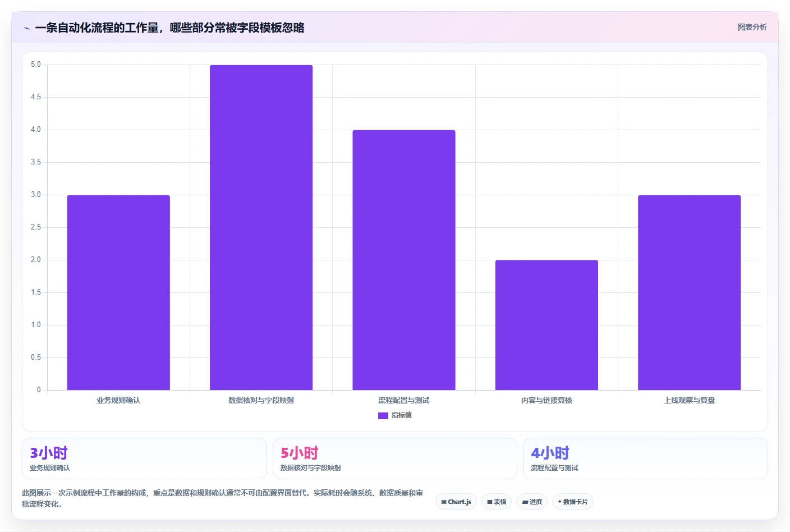
Task: Click the x-axis label 业务规则确认
Action: 118,400
